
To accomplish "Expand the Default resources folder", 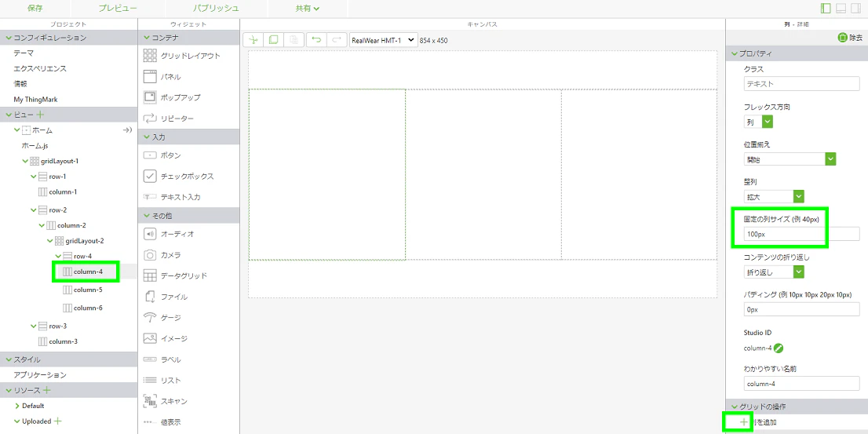I will pos(17,406).
